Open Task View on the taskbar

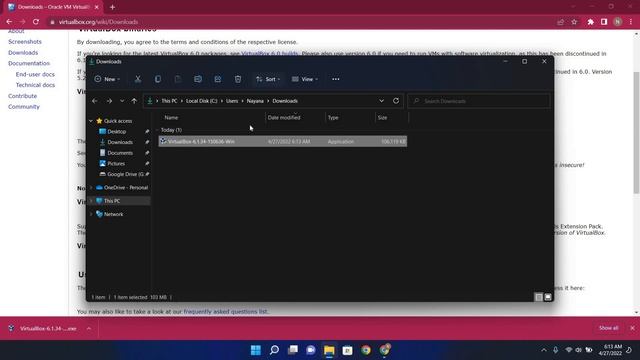(x=293, y=350)
